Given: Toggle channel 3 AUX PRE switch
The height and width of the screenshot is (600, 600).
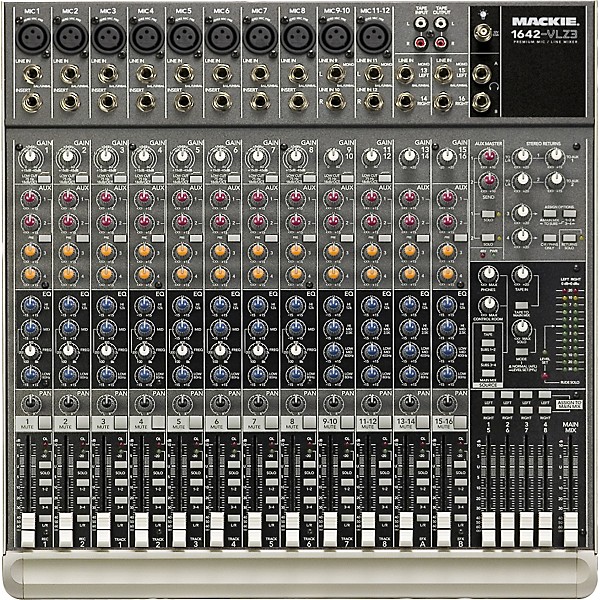Looking at the screenshot, I should pos(120,238).
